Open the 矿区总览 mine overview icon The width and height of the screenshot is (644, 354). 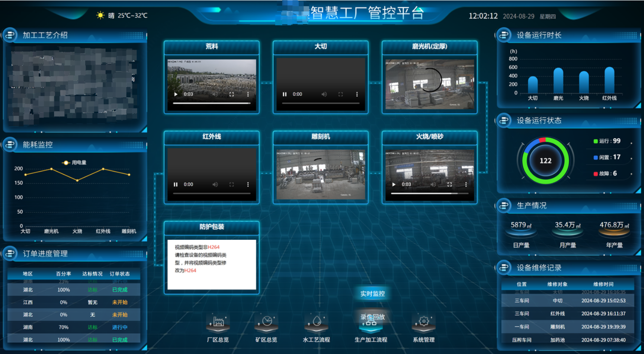266,322
